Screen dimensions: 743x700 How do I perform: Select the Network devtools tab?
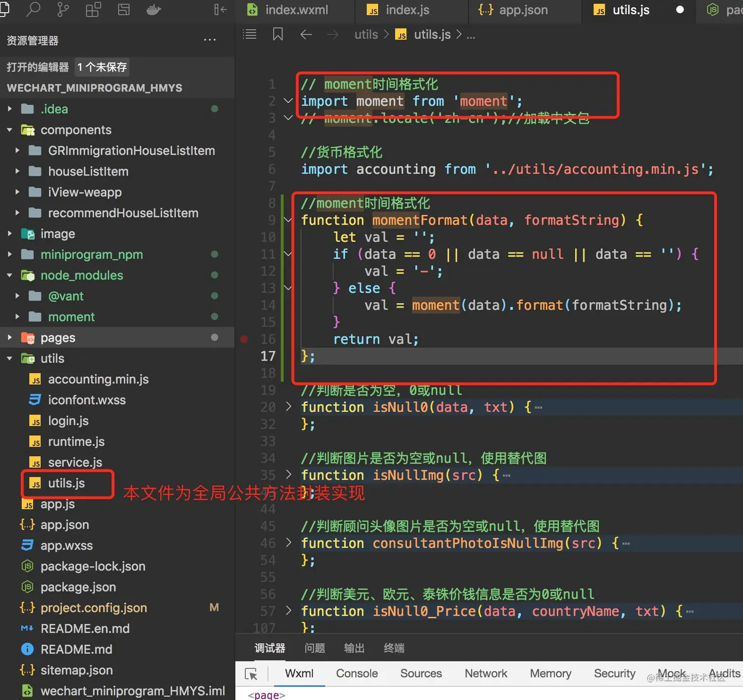click(486, 673)
